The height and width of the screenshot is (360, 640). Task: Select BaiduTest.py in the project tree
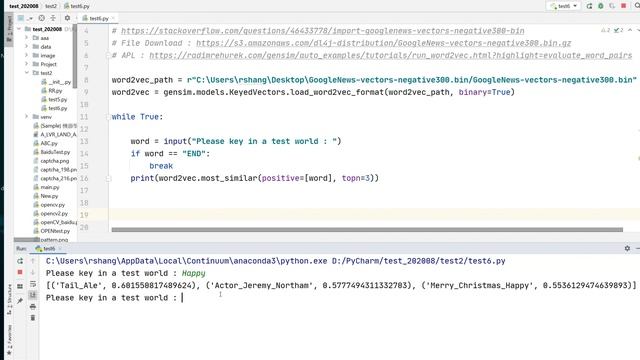point(52,152)
